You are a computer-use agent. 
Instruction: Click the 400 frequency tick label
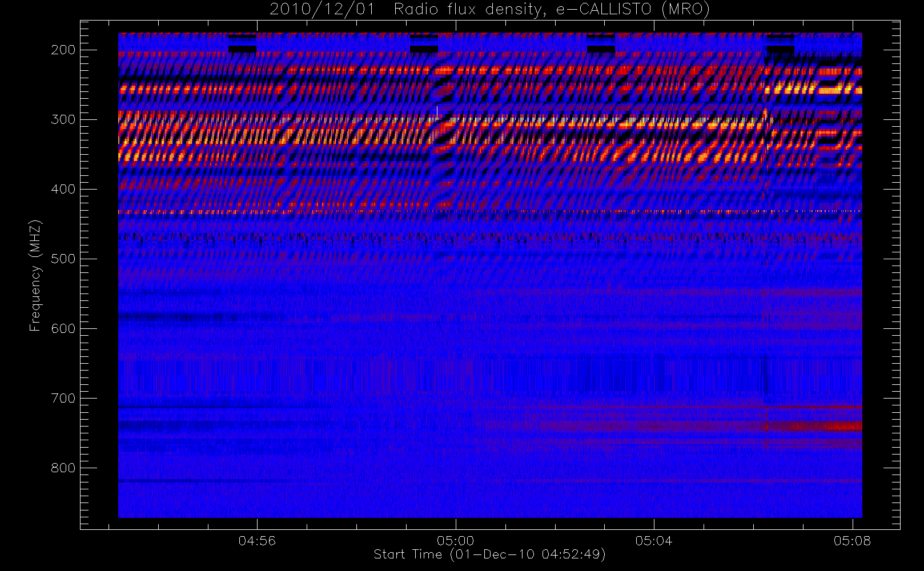tap(63, 189)
